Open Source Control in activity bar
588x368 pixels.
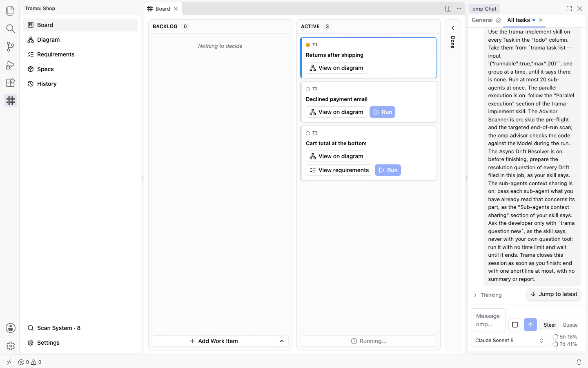(11, 46)
